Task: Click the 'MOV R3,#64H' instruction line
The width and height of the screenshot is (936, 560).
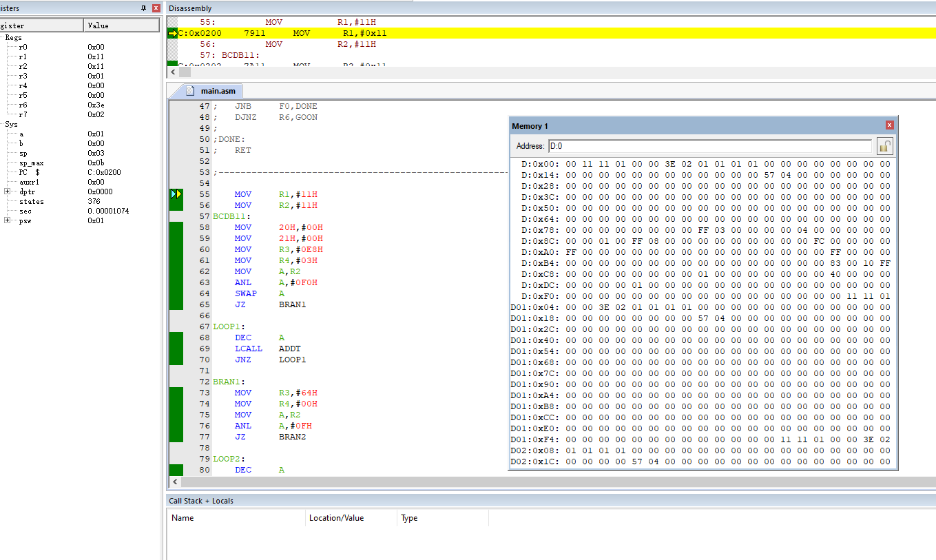Action: pyautogui.click(x=275, y=393)
